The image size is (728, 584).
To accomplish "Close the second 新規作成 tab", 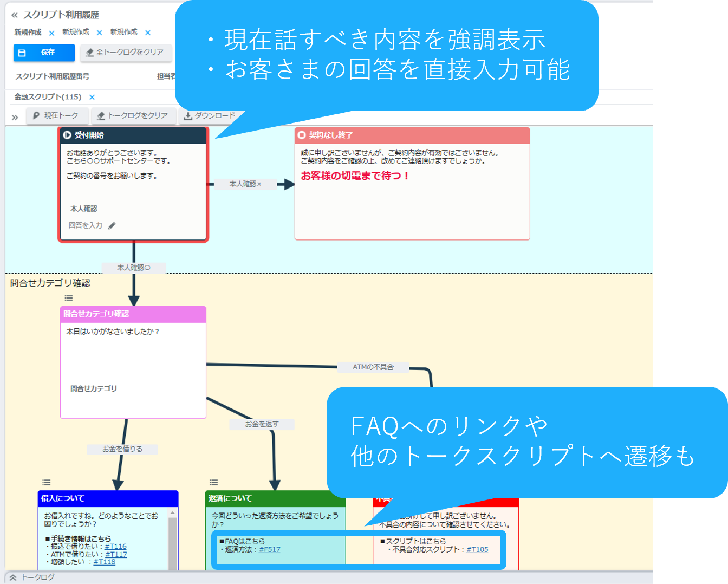I will (99, 33).
